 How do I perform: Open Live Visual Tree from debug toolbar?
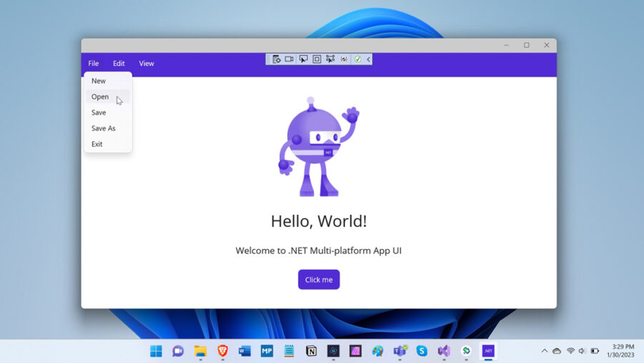coord(276,59)
